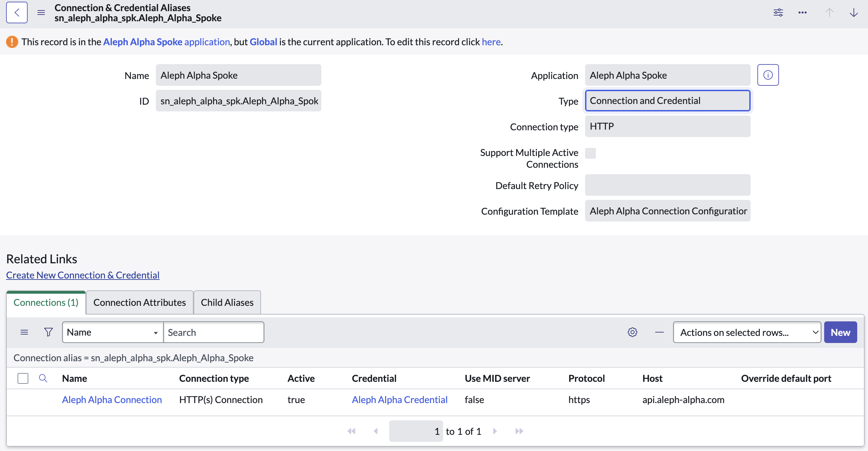Switch to the Connection Attributes tab
Image resolution: width=868 pixels, height=451 pixels.
coord(140,302)
